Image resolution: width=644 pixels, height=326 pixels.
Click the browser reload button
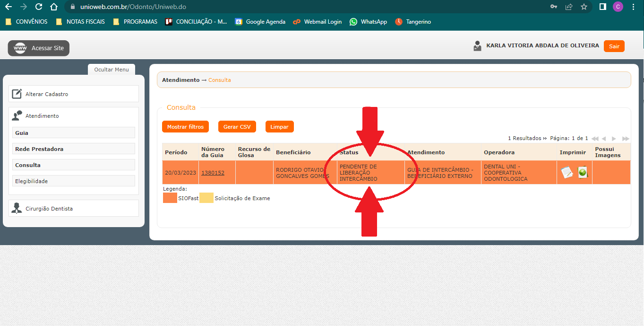[x=39, y=7]
